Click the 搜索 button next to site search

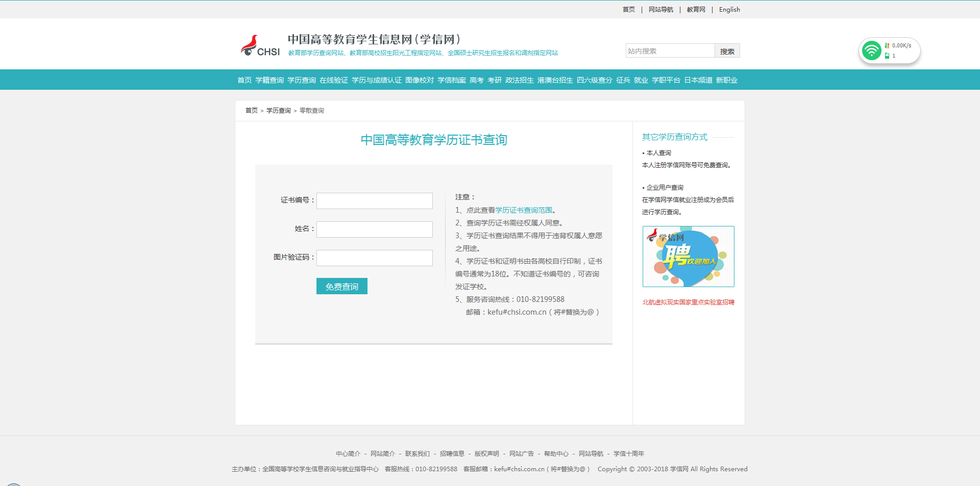[727, 51]
